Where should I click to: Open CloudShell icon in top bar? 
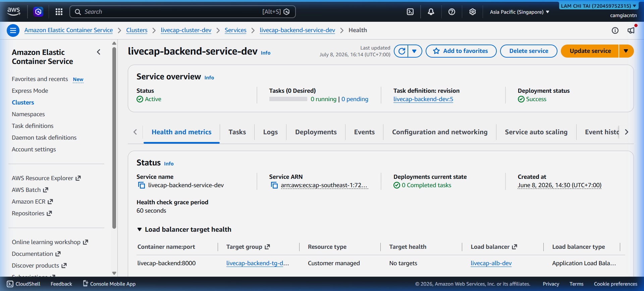pyautogui.click(x=410, y=12)
